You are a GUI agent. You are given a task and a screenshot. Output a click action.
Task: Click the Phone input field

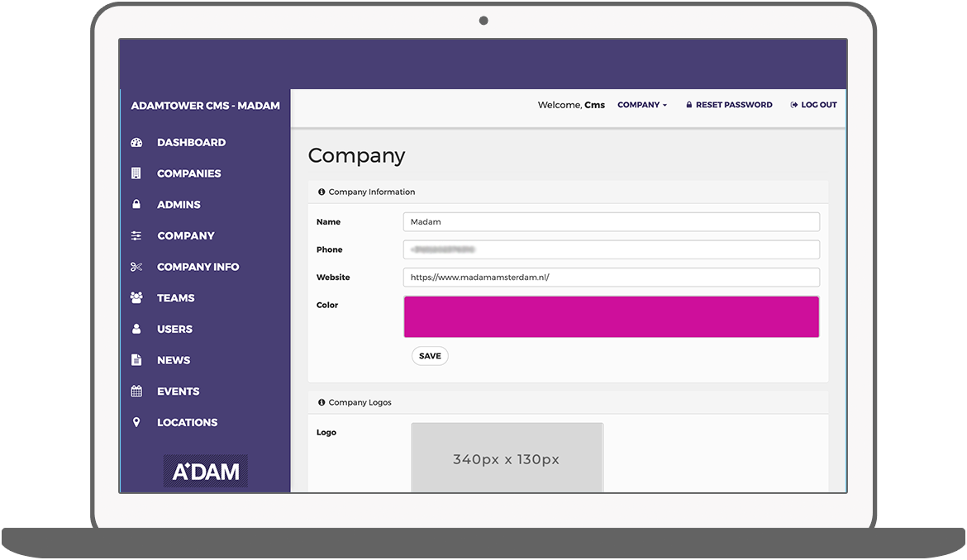point(611,249)
